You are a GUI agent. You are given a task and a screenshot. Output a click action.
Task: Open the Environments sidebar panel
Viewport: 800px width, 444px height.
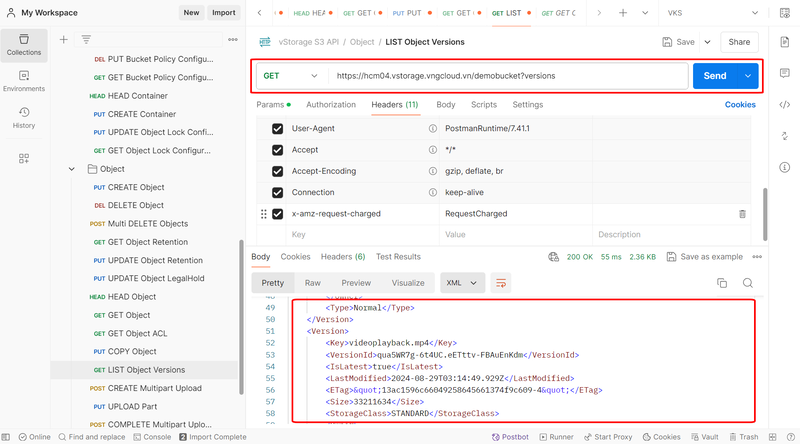pos(24,80)
